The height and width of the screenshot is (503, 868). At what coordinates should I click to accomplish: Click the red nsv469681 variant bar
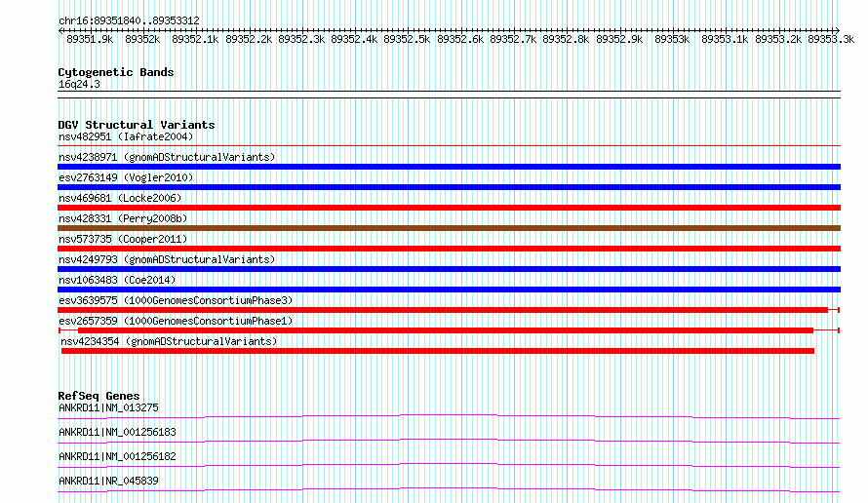(449, 208)
